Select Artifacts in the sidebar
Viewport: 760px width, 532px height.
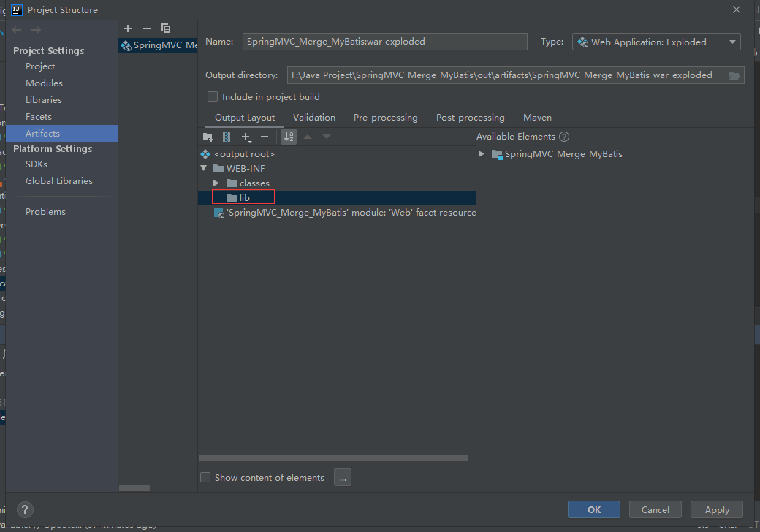tap(61, 134)
